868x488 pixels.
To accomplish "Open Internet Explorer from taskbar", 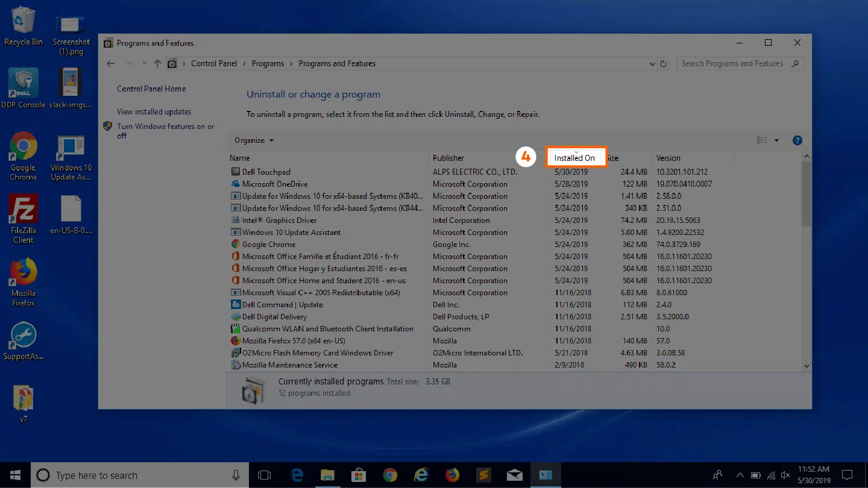I will click(x=421, y=475).
